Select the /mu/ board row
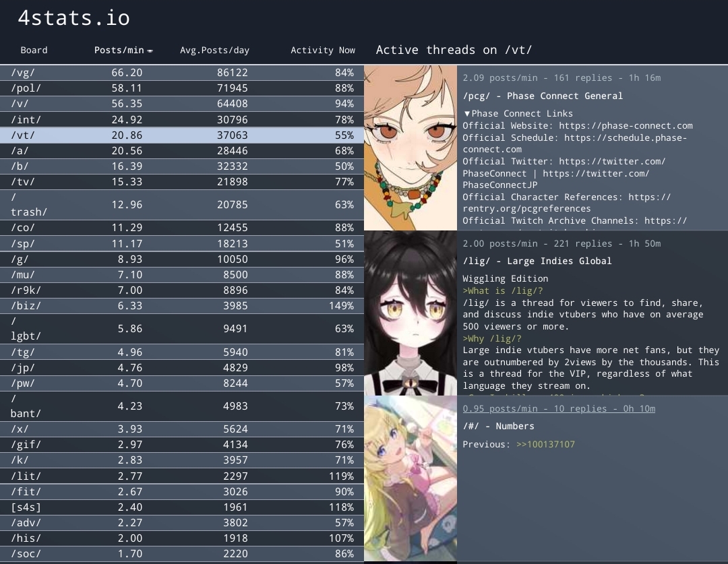 [182, 274]
